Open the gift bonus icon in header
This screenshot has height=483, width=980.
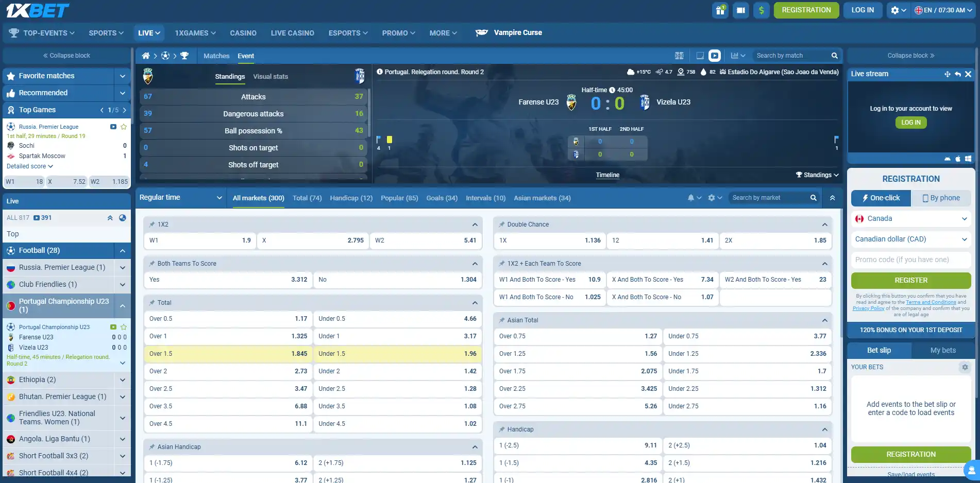click(720, 10)
